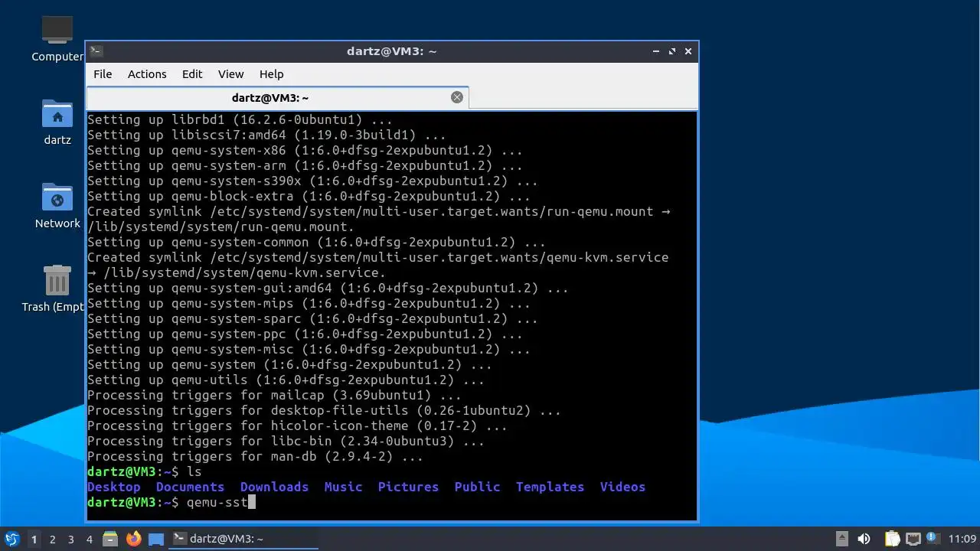
Task: Open the clipboard manager tray icon
Action: pyautogui.click(x=893, y=539)
